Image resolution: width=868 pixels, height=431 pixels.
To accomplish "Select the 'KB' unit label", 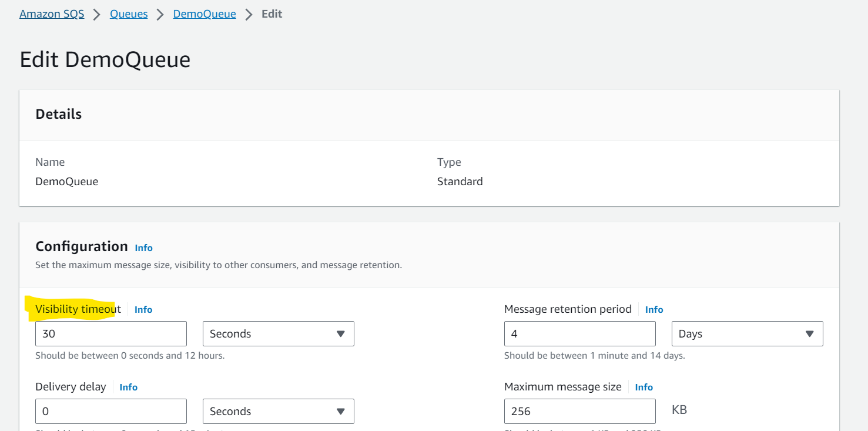I will [x=679, y=410].
